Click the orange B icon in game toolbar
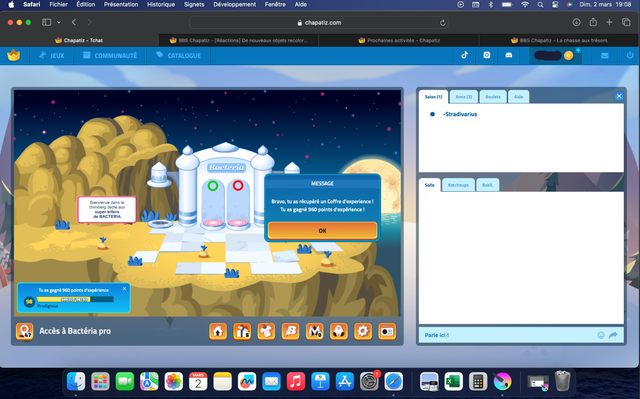 click(291, 331)
